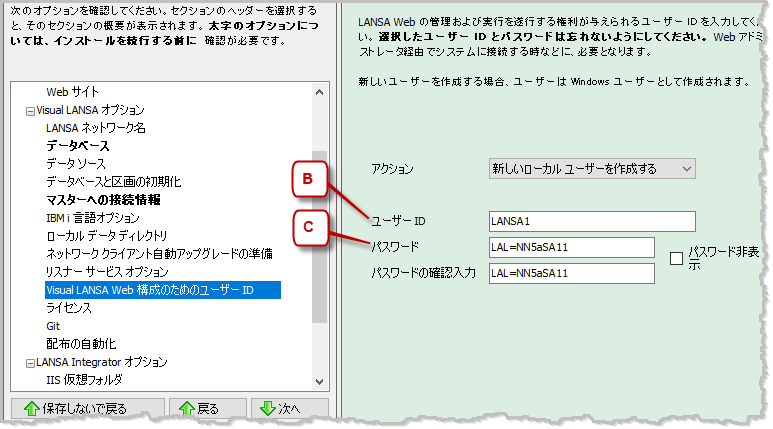Click the tree scrollbar down arrow
Screen dimensions: 773x429
tap(319, 382)
